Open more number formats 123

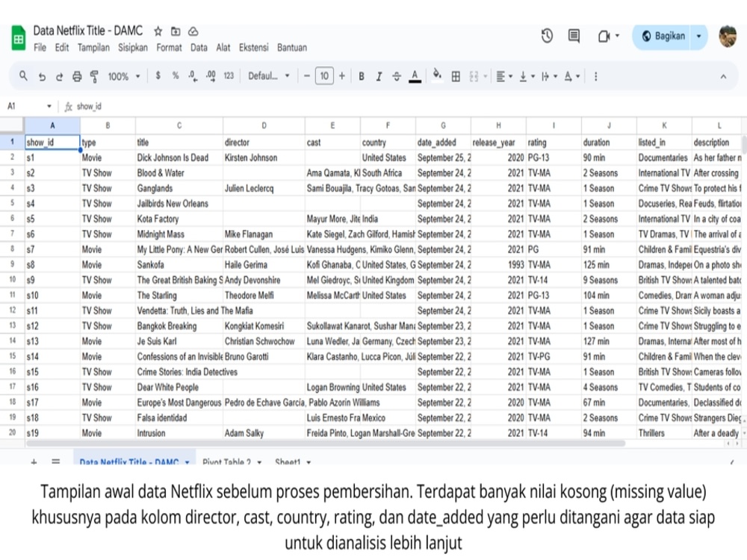tap(229, 75)
